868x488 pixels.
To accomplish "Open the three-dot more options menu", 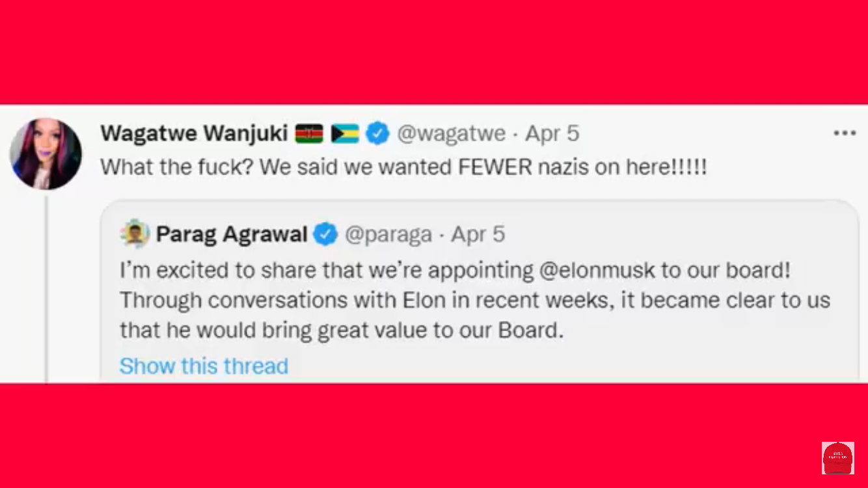I will coord(845,133).
